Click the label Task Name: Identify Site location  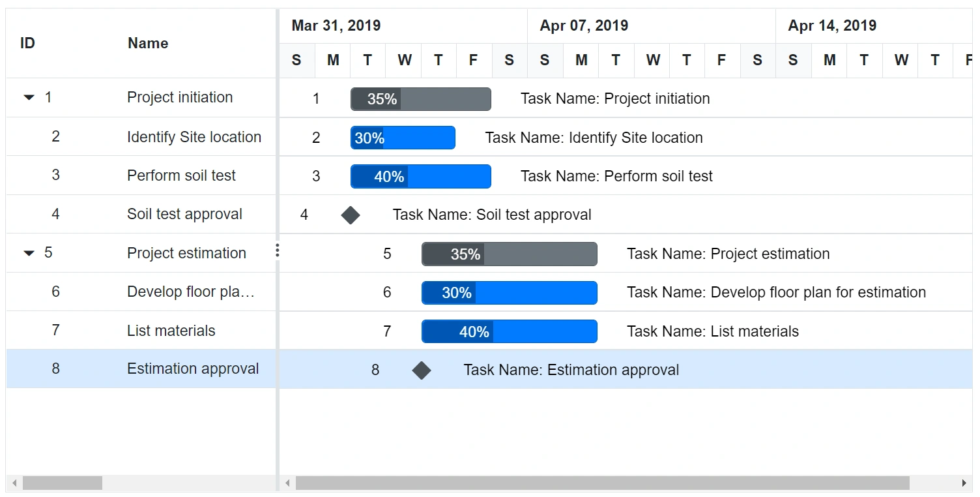click(x=594, y=138)
